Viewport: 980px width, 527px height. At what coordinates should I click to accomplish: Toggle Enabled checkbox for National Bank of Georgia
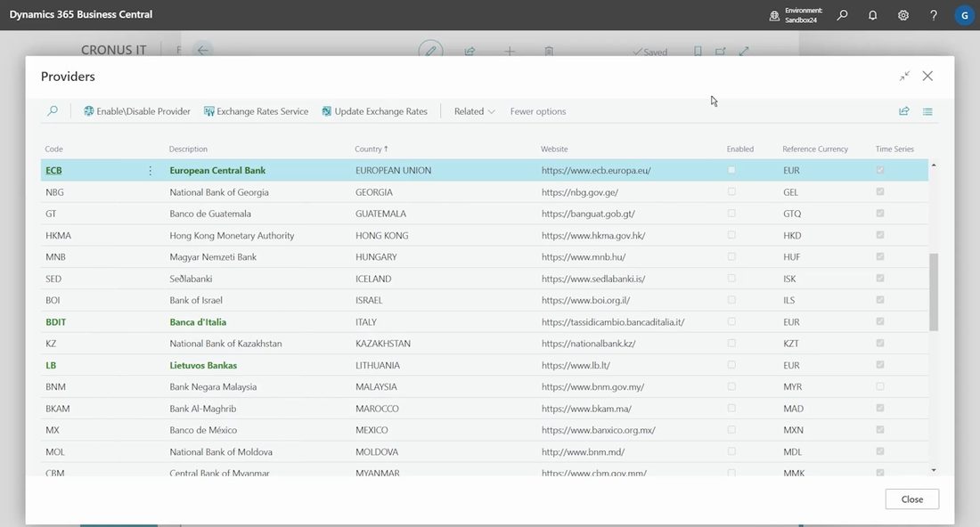[x=731, y=191]
